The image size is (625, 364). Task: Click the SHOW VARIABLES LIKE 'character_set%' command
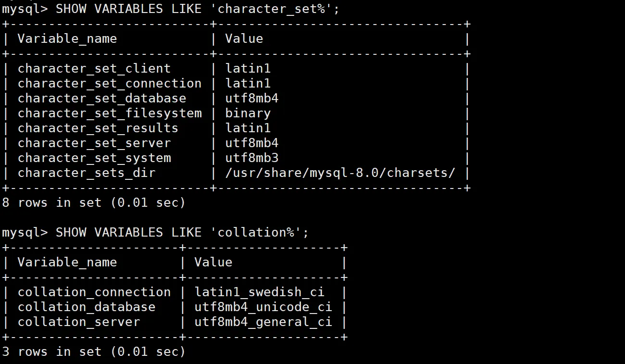point(198,9)
